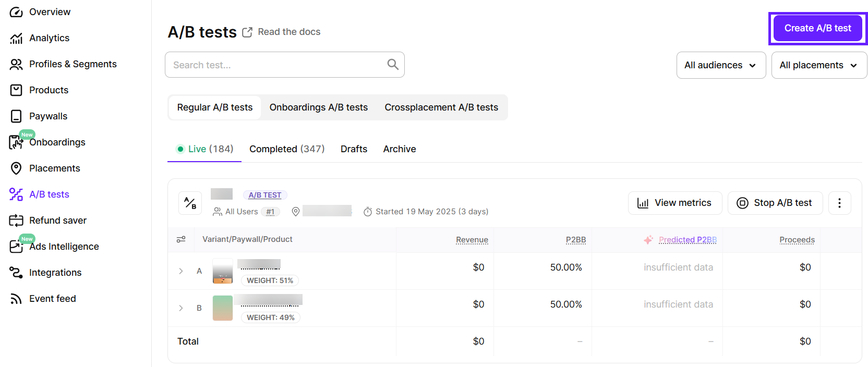
Task: Open Analytics via its chart icon
Action: tap(16, 38)
